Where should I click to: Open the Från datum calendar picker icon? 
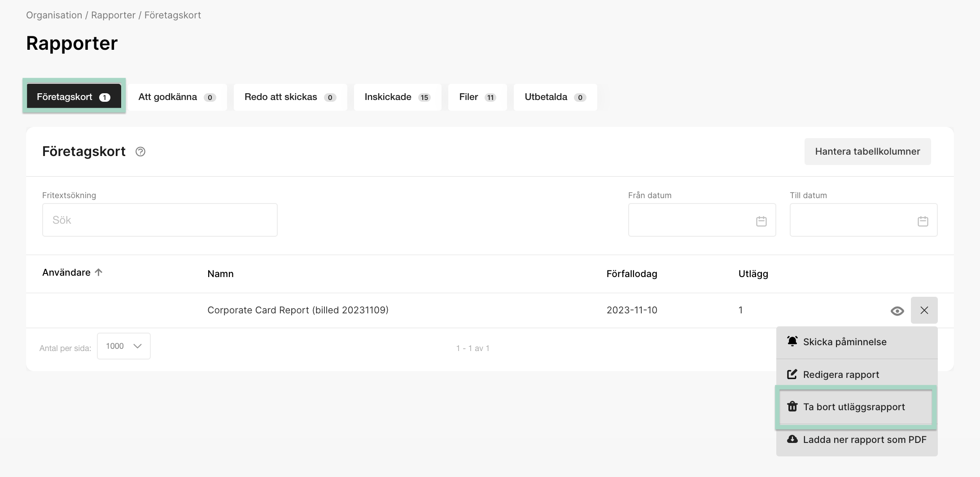[761, 221]
